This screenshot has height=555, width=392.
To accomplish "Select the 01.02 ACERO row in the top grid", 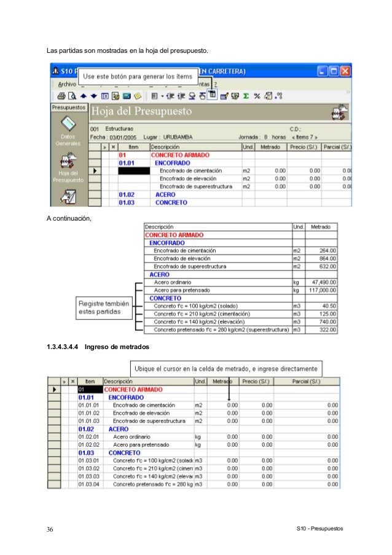I will (x=220, y=195).
